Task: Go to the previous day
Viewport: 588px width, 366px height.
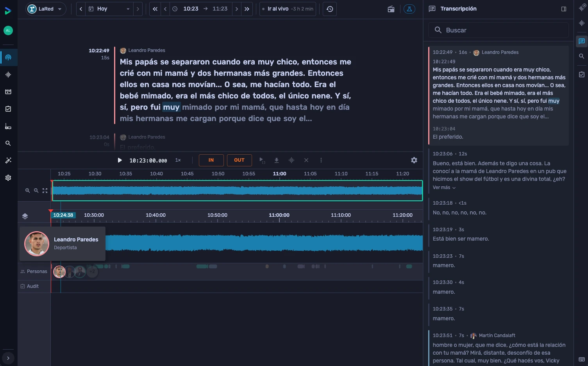Action: point(81,9)
